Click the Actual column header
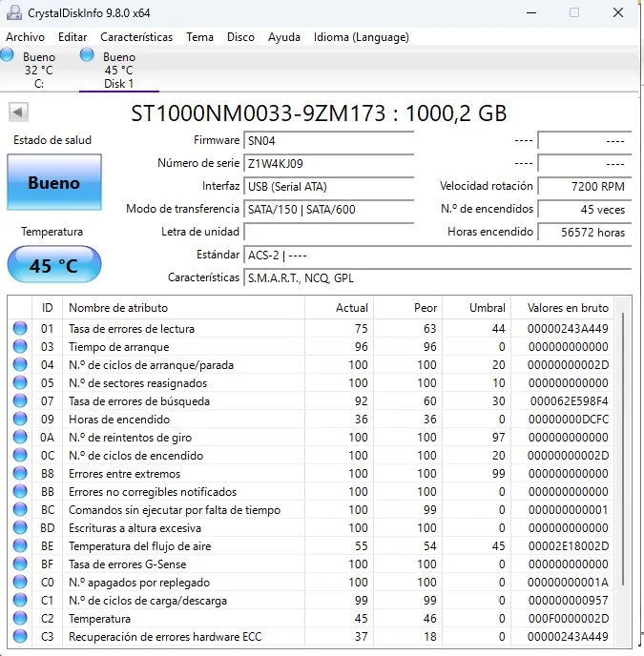644x656 pixels. tap(339, 308)
